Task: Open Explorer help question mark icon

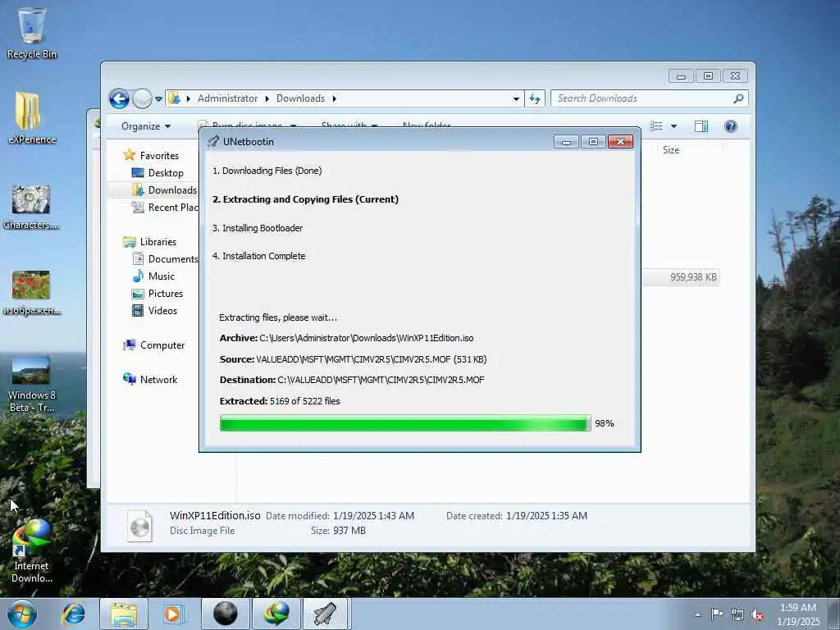Action: coord(731,126)
